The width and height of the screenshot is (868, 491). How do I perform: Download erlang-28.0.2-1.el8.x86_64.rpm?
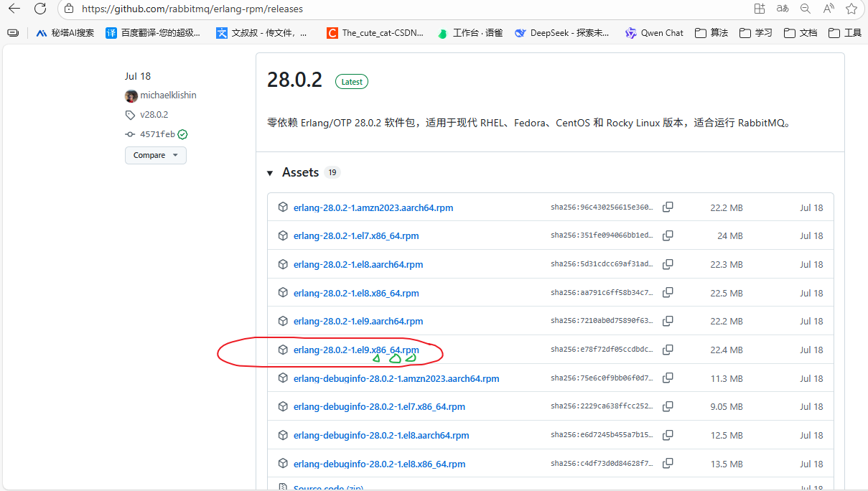click(356, 293)
